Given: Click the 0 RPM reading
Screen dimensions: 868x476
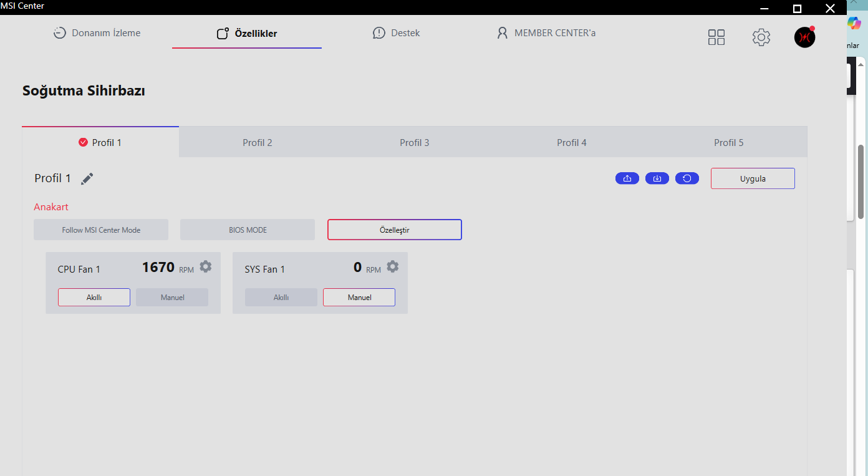Looking at the screenshot, I should tap(367, 268).
